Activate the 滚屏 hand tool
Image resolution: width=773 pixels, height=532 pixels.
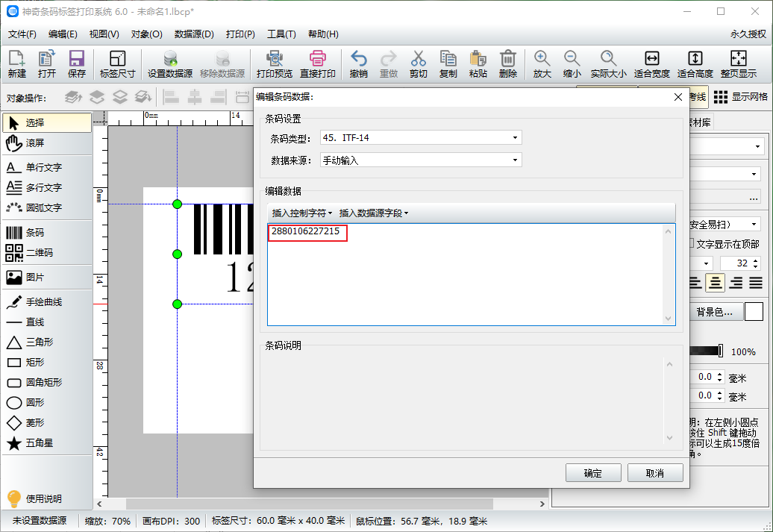point(47,143)
